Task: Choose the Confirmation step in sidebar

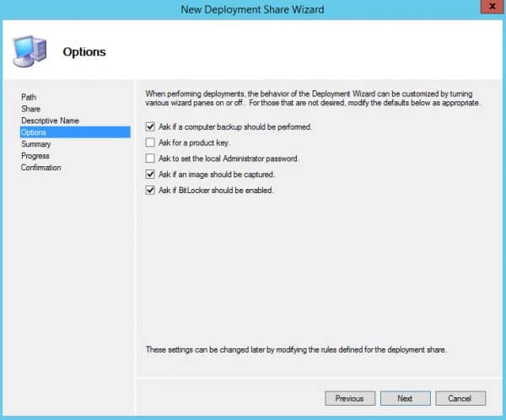Action: click(x=41, y=168)
